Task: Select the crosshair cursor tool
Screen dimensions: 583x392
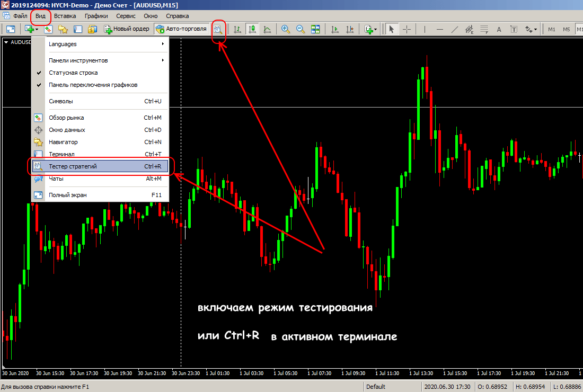Action: pos(407,29)
